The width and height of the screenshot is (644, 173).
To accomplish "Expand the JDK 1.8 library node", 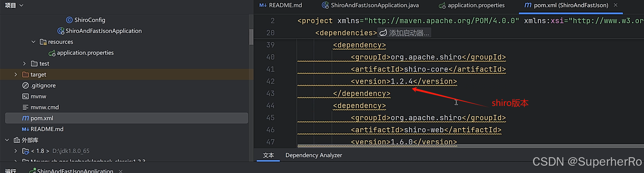I will coord(16,151).
